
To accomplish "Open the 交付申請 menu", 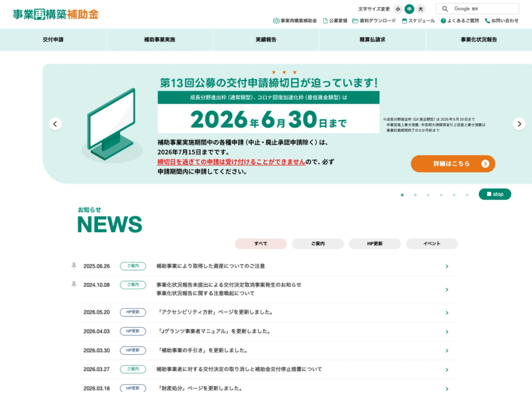I will [53, 40].
